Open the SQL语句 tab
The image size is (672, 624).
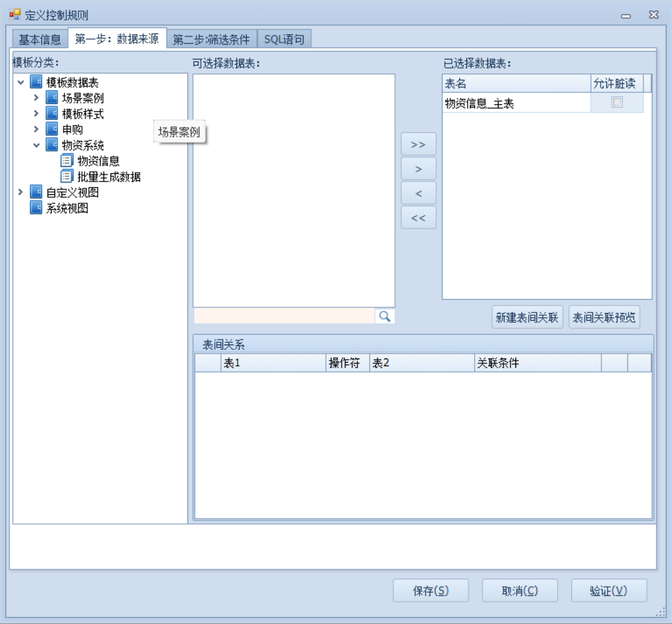[x=284, y=39]
